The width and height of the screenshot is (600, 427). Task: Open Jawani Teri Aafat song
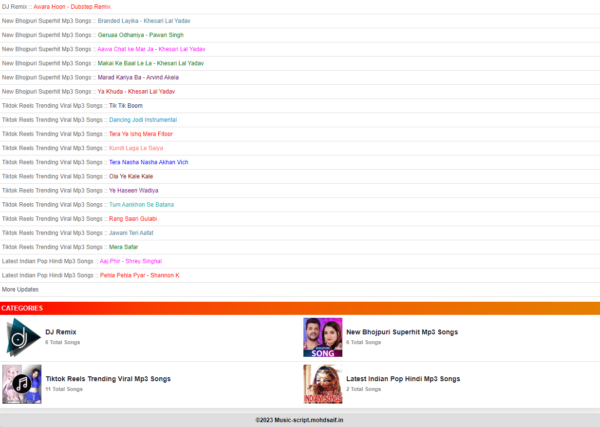click(131, 233)
